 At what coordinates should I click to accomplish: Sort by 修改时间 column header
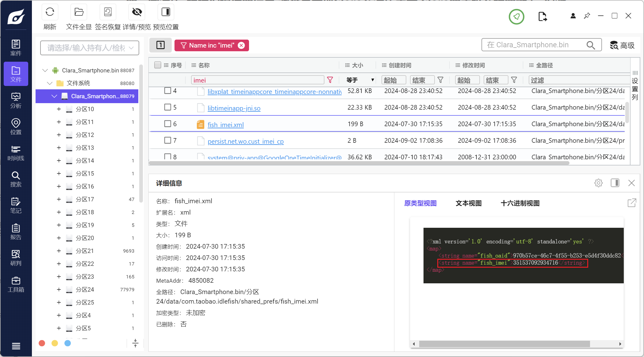coord(473,65)
